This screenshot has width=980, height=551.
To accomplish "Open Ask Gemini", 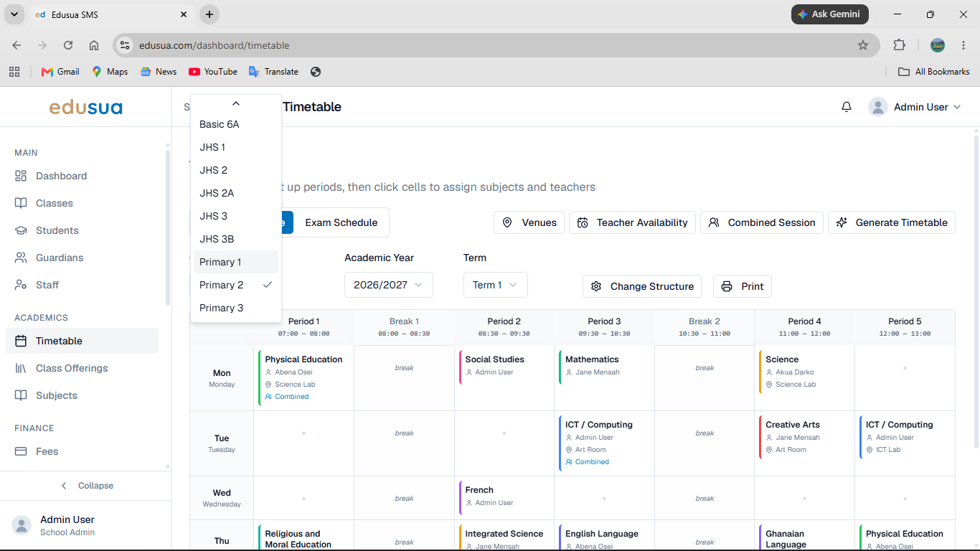I will coord(830,14).
